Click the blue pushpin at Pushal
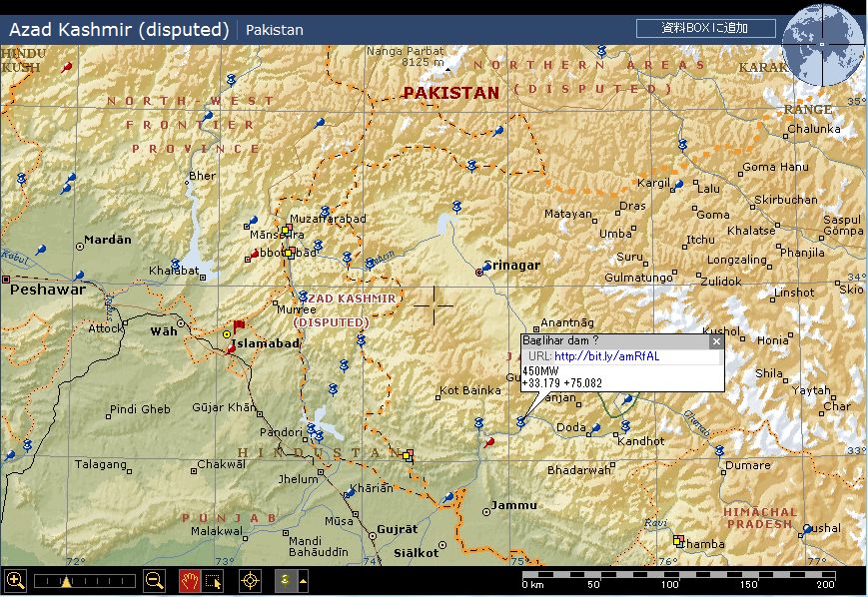Image resolution: width=868 pixels, height=597 pixels. (x=806, y=529)
